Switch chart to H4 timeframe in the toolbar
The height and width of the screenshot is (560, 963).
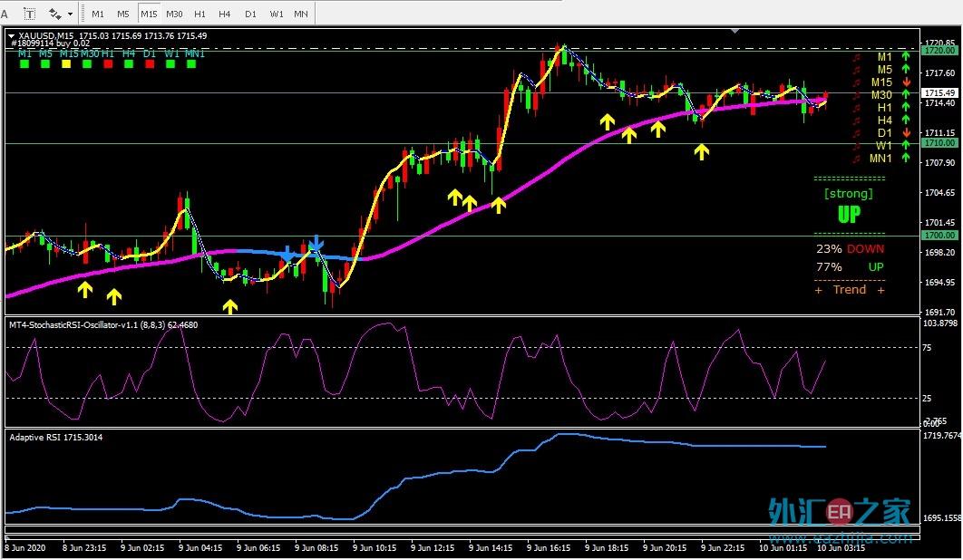[x=225, y=14]
